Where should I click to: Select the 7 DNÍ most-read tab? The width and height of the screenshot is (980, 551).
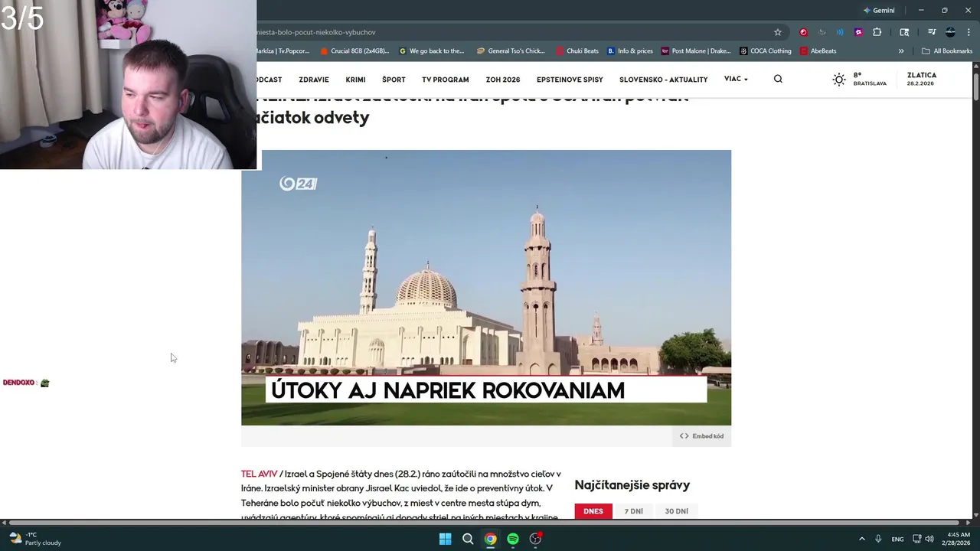tap(634, 511)
